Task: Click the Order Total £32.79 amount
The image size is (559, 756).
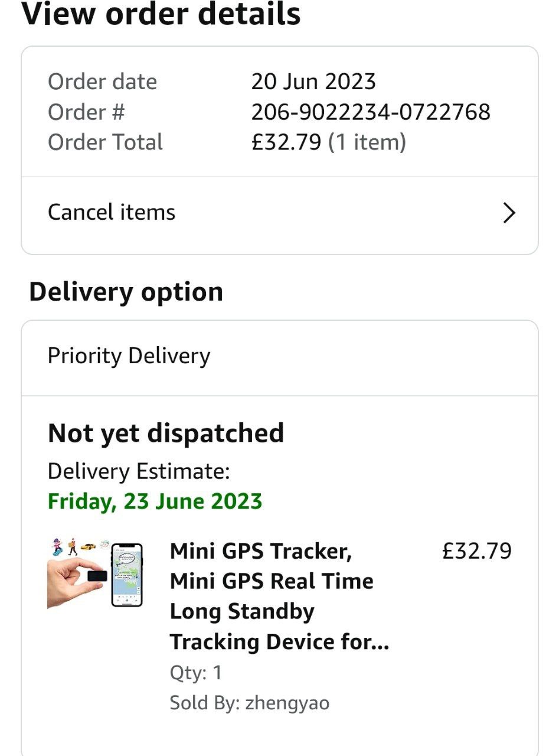Action: point(286,142)
